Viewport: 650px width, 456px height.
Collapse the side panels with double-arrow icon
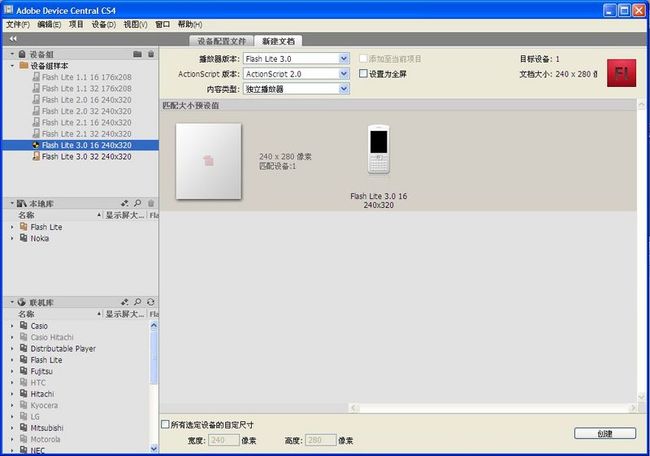click(x=13, y=39)
